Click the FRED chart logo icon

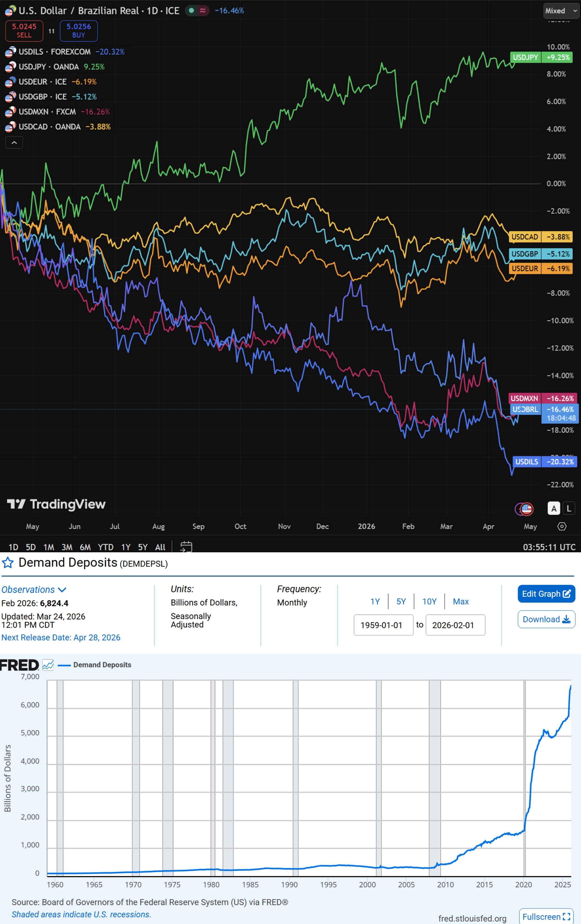48,665
